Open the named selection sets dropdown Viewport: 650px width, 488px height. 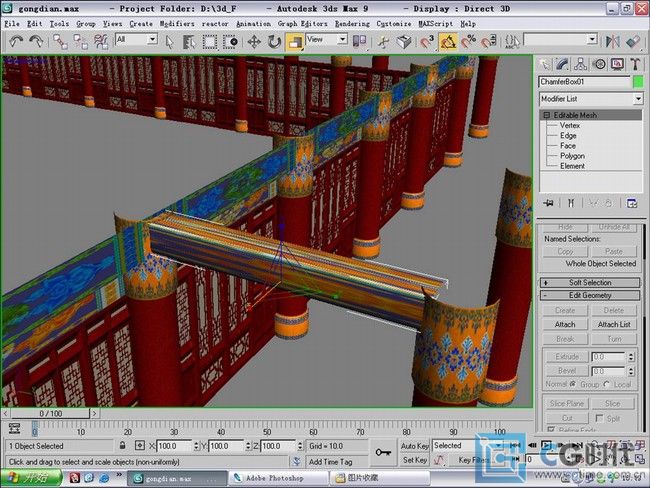point(560,40)
